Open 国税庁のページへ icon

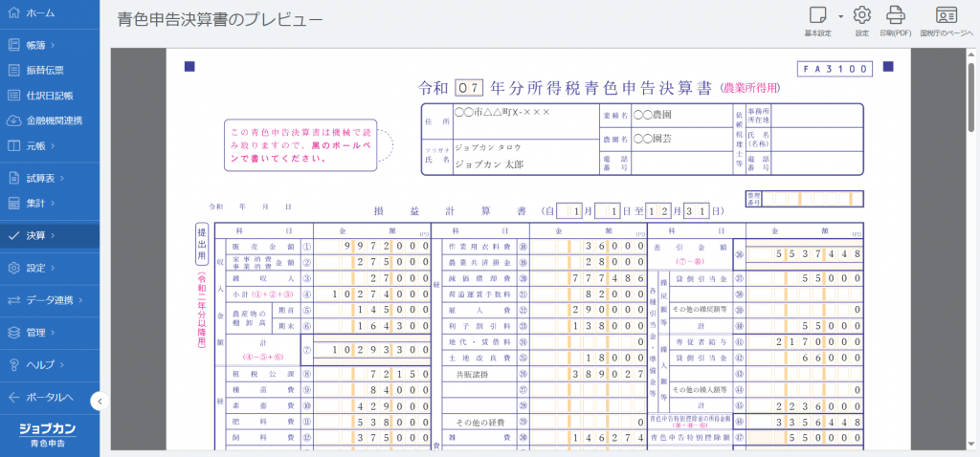[947, 15]
